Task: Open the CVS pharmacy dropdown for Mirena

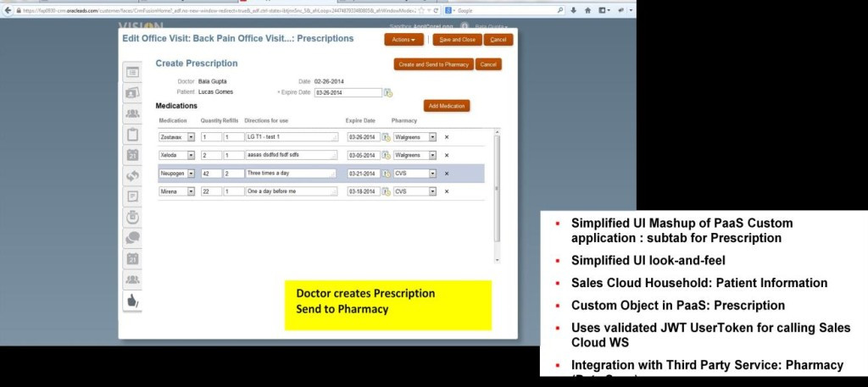Action: 432,191
